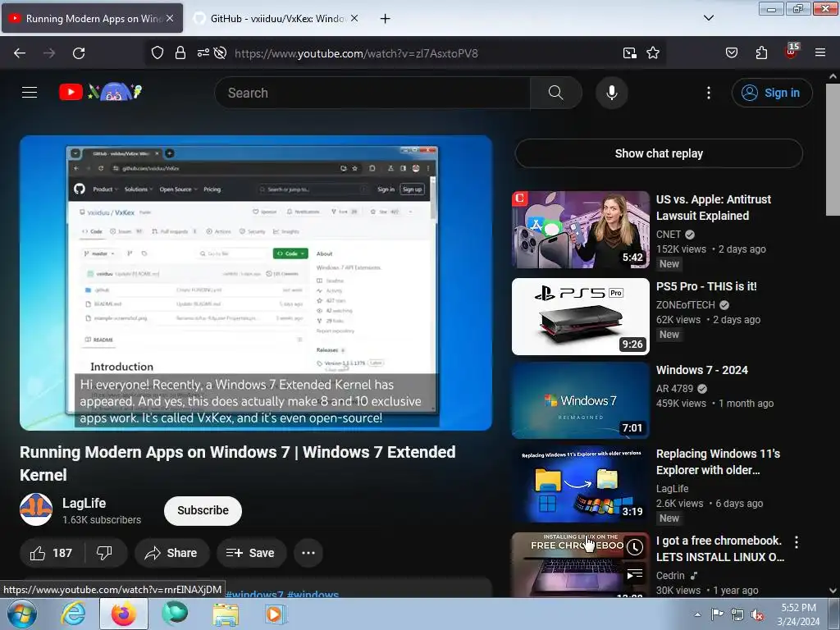View site security padlock info
Screen dimensions: 840x630
180,53
